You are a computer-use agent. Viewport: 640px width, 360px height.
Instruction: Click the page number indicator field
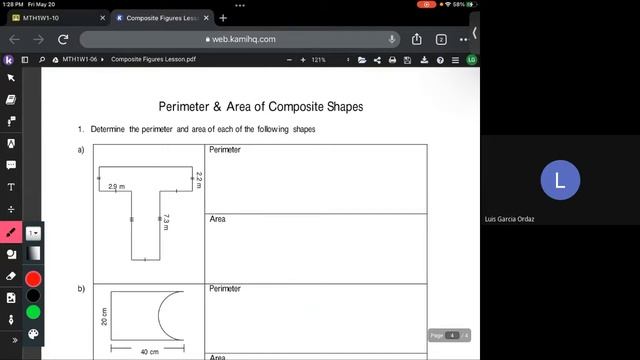click(452, 336)
